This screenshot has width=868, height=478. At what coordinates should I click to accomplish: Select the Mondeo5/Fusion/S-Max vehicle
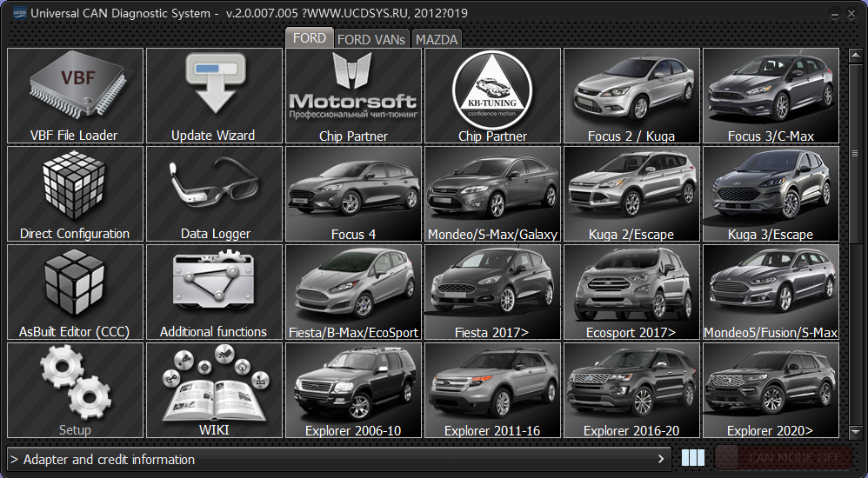(x=771, y=292)
